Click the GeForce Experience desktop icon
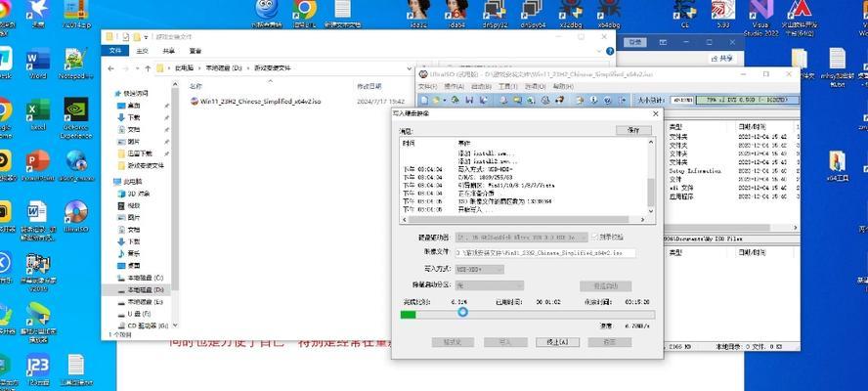The image size is (868, 391). (76, 116)
